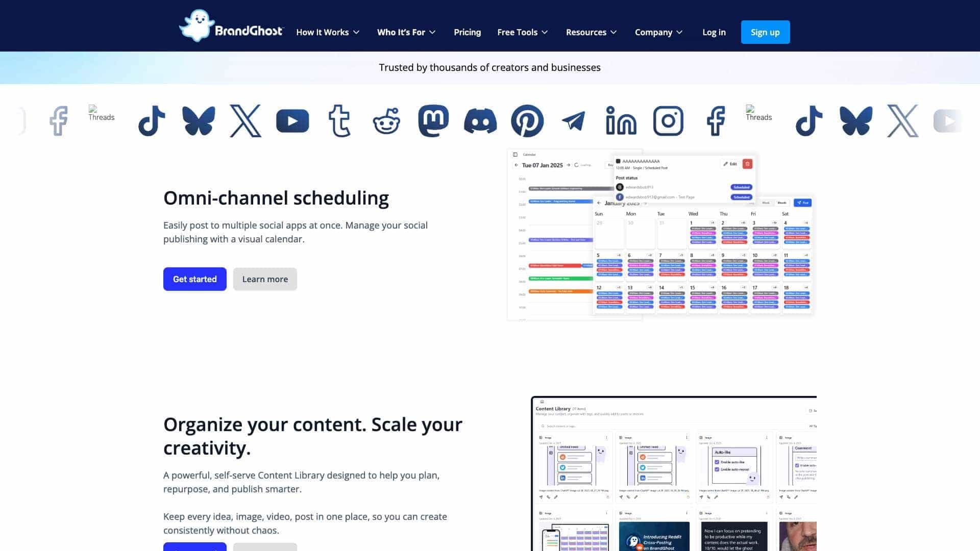Expand the How It Works menu
Screen dimensions: 980x551
[x=328, y=32]
